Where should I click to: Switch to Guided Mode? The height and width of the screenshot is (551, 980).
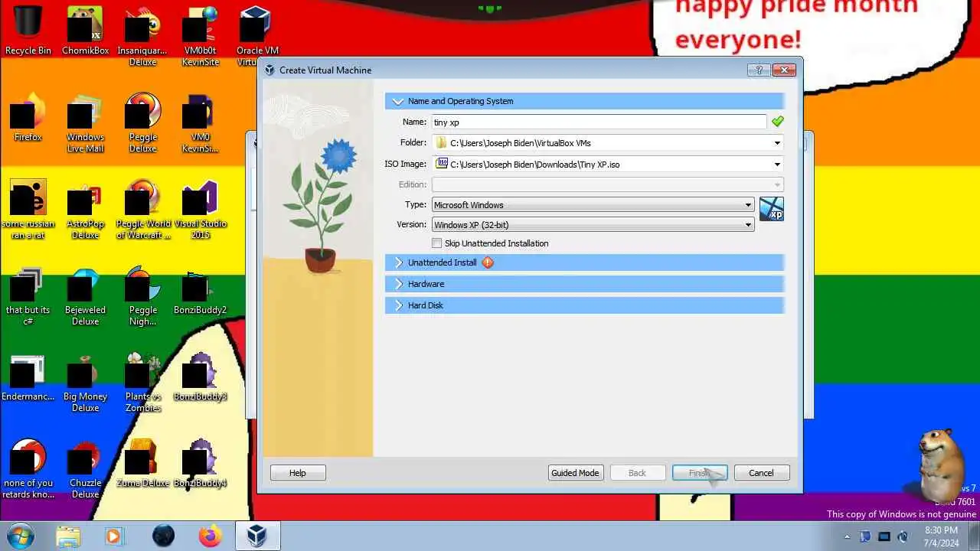click(x=576, y=473)
